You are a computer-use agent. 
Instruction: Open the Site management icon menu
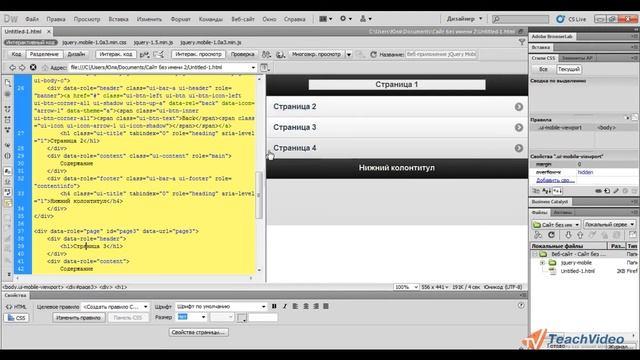(365, 19)
